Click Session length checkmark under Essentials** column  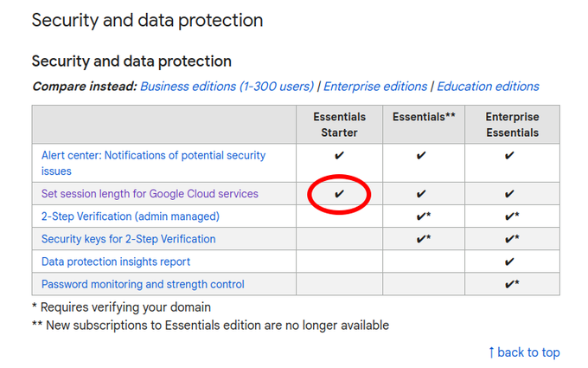tap(421, 194)
